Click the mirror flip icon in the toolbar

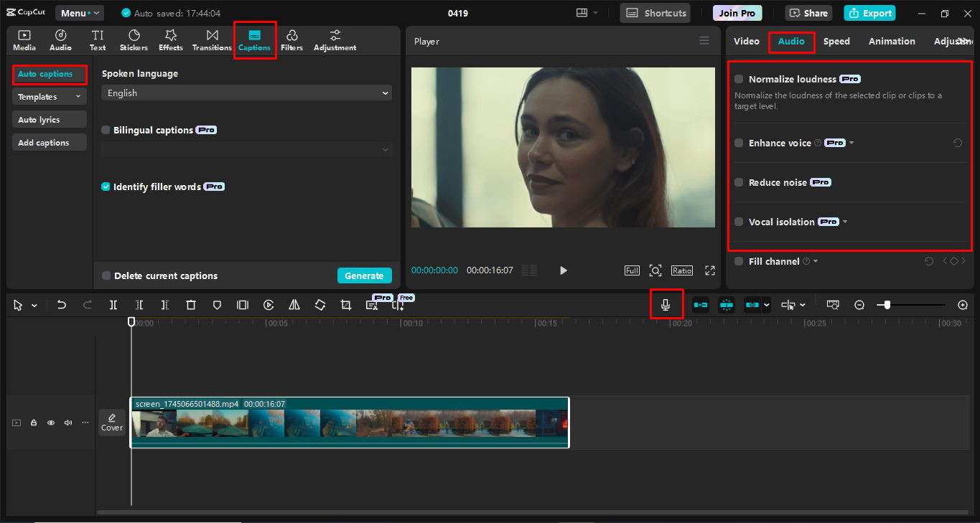[x=294, y=305]
